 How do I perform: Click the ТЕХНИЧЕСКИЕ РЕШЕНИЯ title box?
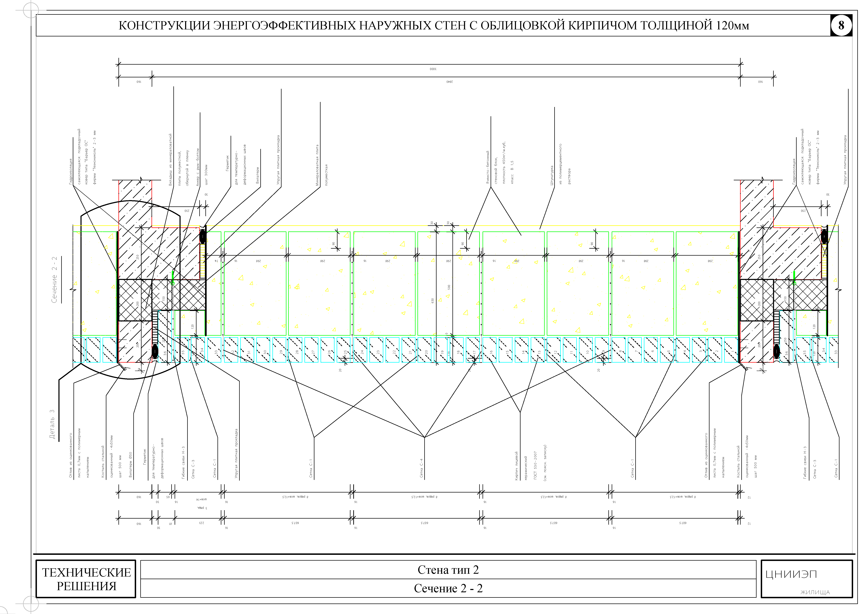pyautogui.click(x=86, y=579)
